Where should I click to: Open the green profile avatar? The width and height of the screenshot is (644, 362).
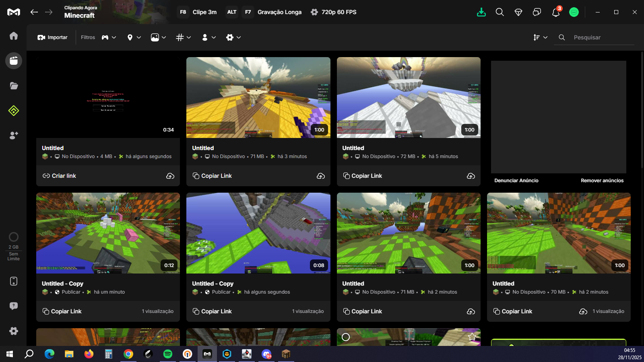pos(574,12)
